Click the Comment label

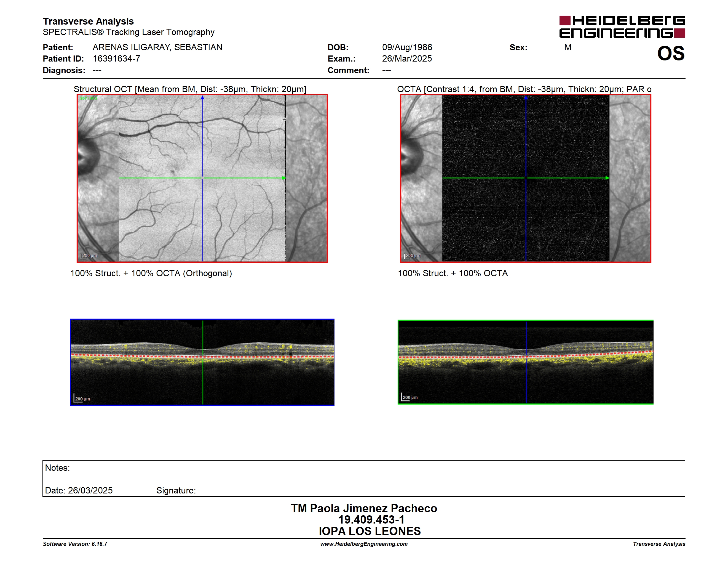click(x=348, y=70)
